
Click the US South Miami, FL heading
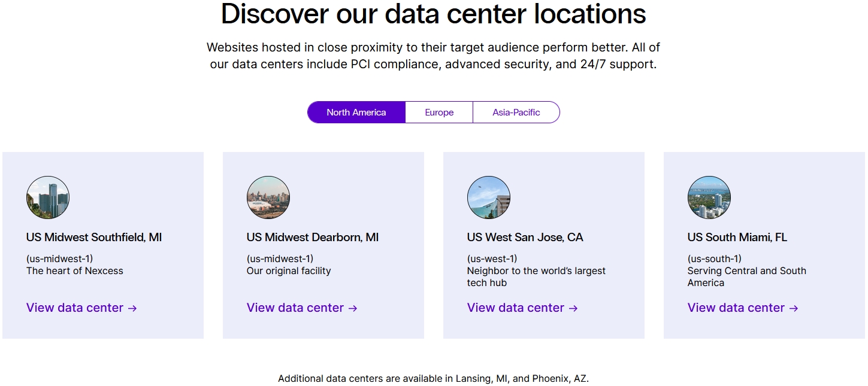[737, 238]
